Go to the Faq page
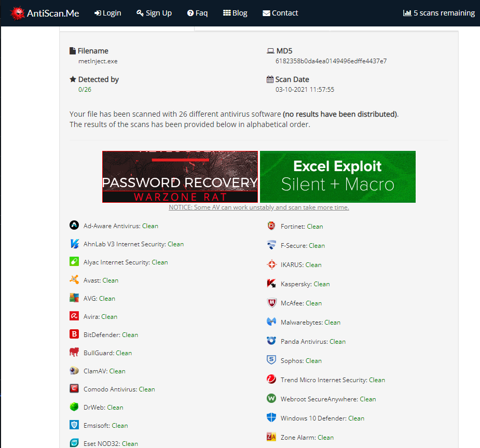The image size is (480, 448). pos(198,13)
